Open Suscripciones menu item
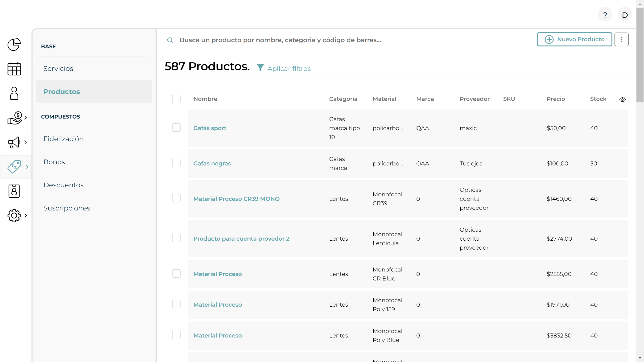 [x=67, y=208]
